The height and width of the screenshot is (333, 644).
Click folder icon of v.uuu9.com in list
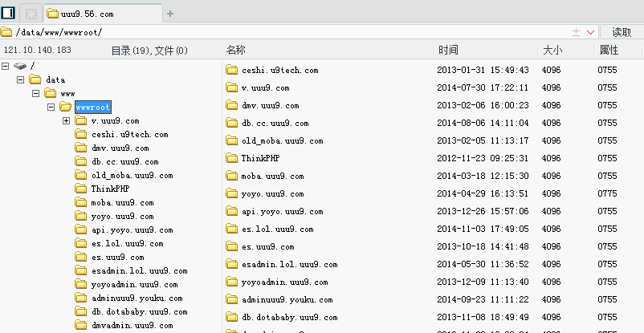(x=231, y=87)
